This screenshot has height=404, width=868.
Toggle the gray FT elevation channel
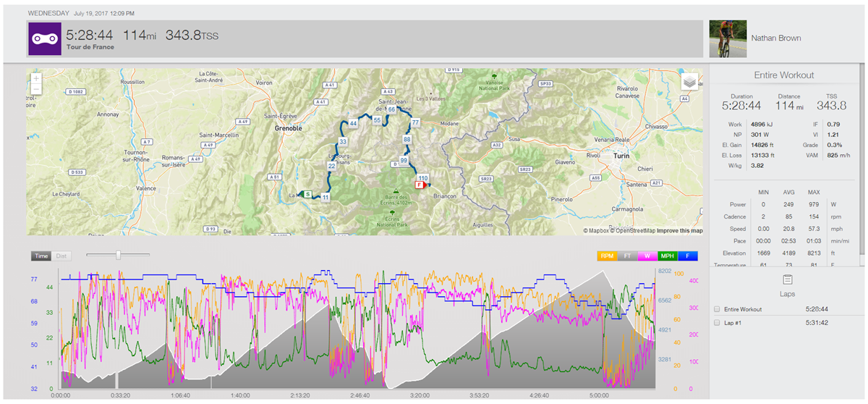tap(627, 256)
